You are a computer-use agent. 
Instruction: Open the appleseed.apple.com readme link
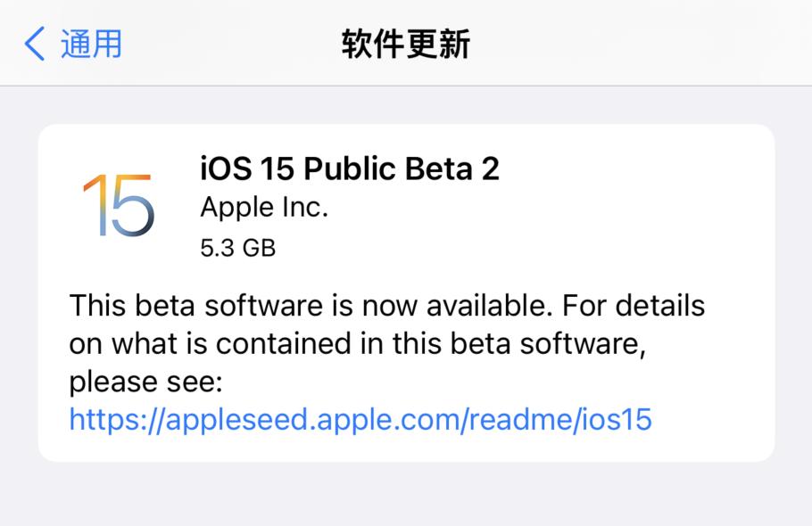[x=360, y=419]
